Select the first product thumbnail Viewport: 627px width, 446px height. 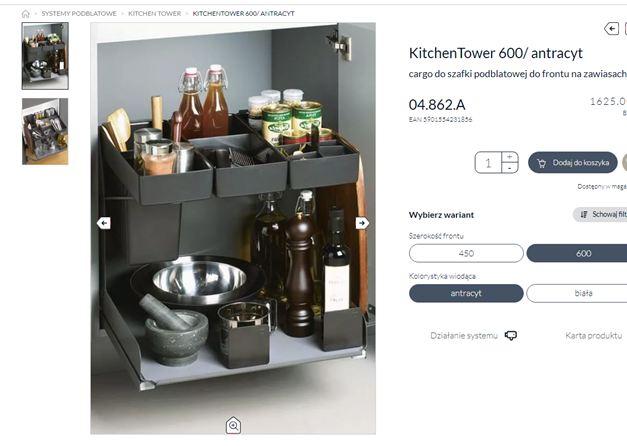[x=45, y=56]
